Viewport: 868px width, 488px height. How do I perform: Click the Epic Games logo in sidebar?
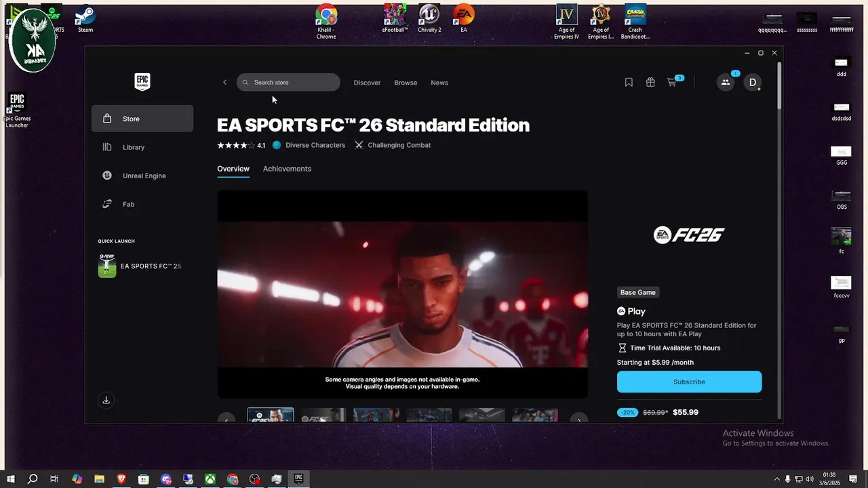click(142, 82)
